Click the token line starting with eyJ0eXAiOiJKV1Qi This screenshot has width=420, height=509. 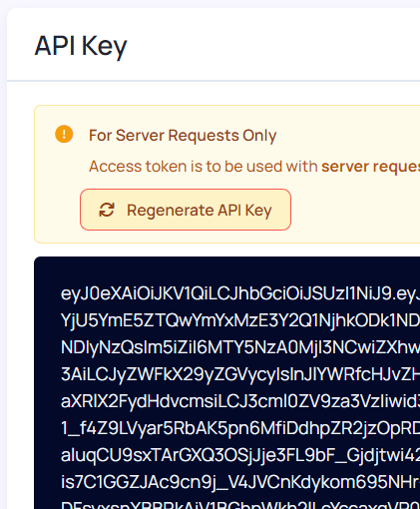[x=240, y=294]
